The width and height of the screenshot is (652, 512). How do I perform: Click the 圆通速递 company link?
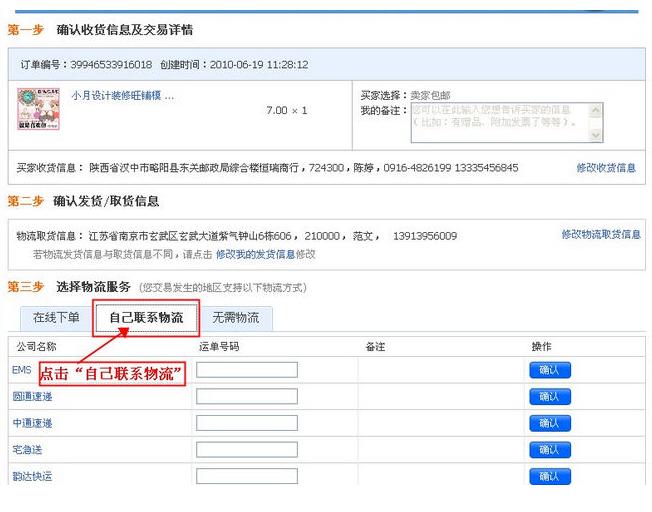point(32,397)
